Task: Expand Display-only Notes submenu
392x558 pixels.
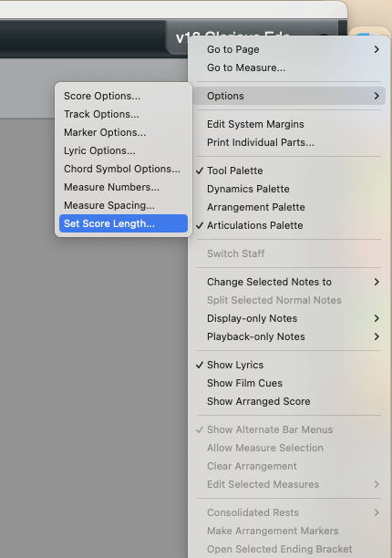Action: point(288,318)
